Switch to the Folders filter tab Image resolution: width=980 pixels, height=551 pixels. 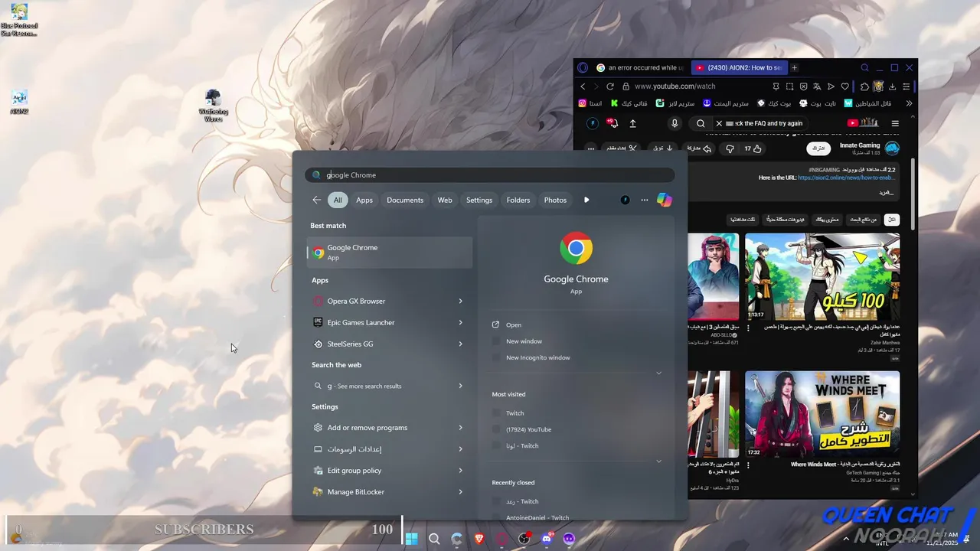coord(518,200)
